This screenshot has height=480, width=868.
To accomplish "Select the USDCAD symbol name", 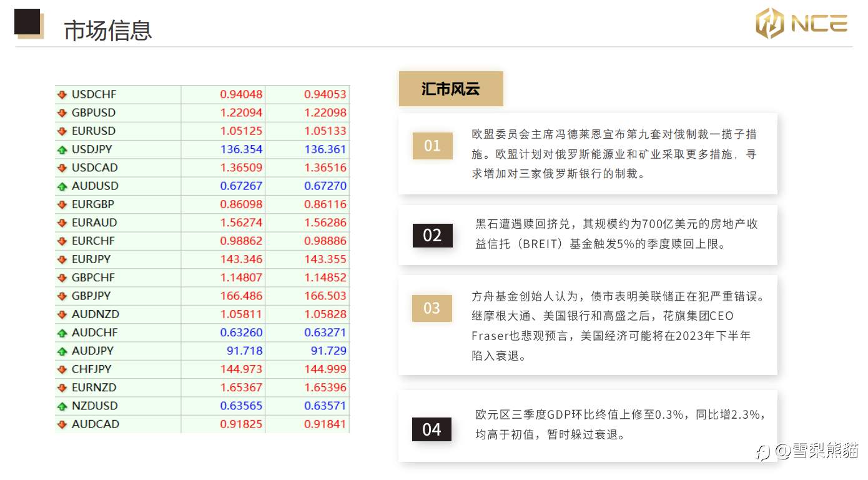I will coord(95,167).
